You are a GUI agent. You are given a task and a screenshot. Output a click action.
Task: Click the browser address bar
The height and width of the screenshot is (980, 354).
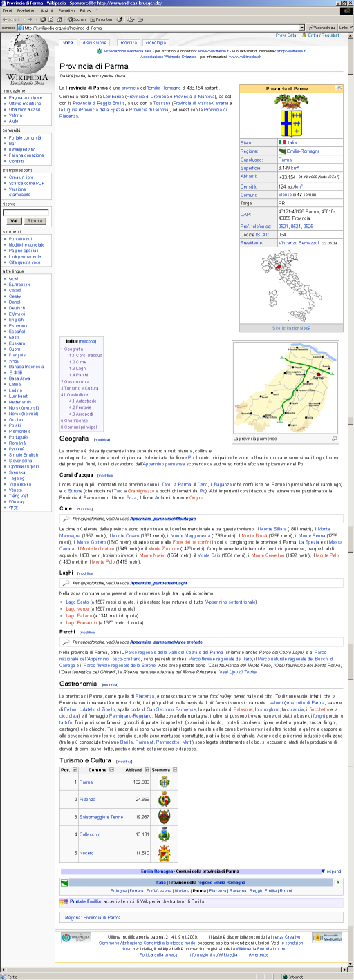click(x=162, y=28)
